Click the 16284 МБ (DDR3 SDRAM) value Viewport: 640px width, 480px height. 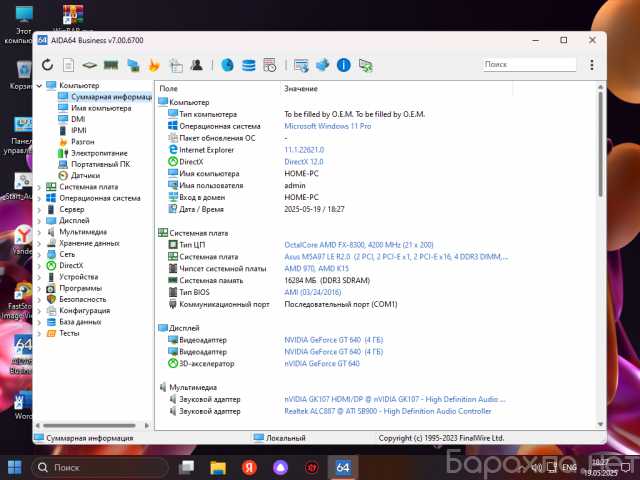pyautogui.click(x=327, y=280)
